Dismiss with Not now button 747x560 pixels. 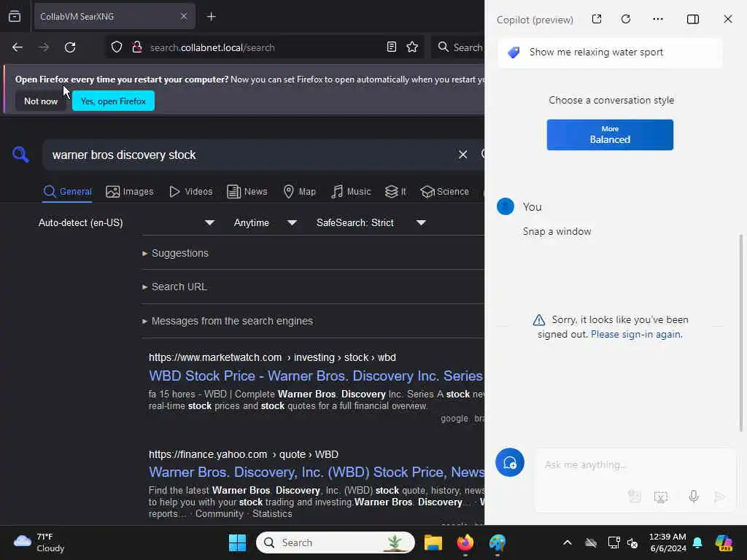pos(41,101)
